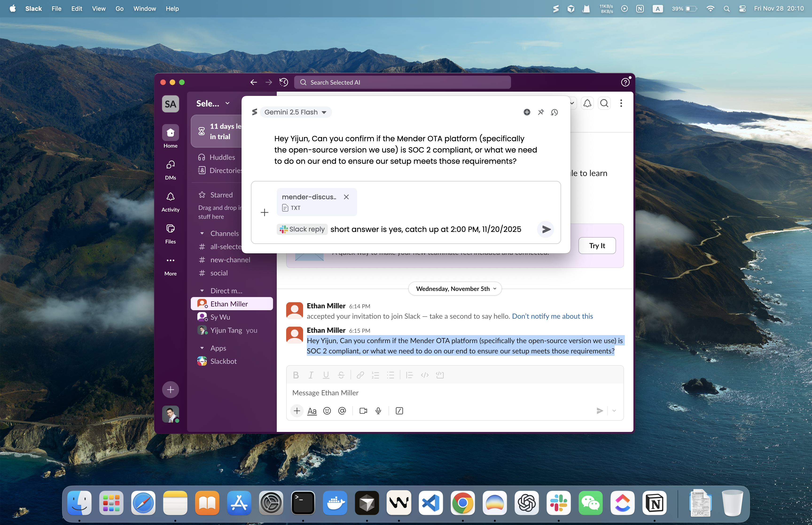This screenshot has height=525, width=812.
Task: Open the emoji picker in composer
Action: [327, 411]
